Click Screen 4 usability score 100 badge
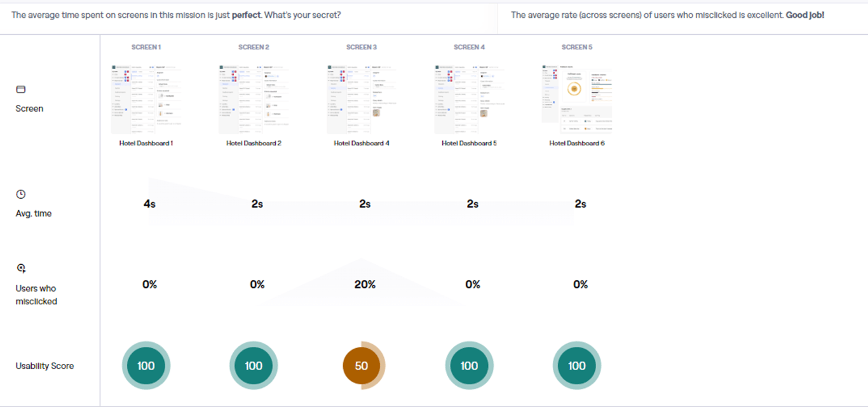Screen dimensions: 868x409 click(x=470, y=366)
